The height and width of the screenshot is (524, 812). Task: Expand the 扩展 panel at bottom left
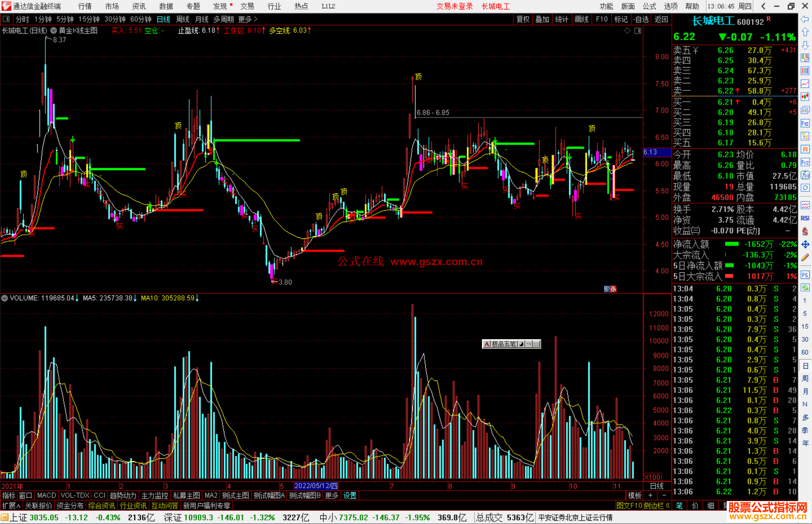(x=11, y=506)
